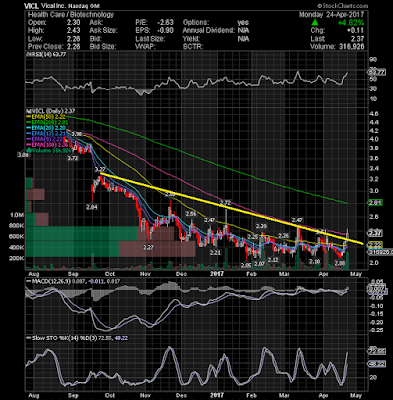Click the Chg value +0.11
This screenshot has height=400, width=393.
pos(355,31)
